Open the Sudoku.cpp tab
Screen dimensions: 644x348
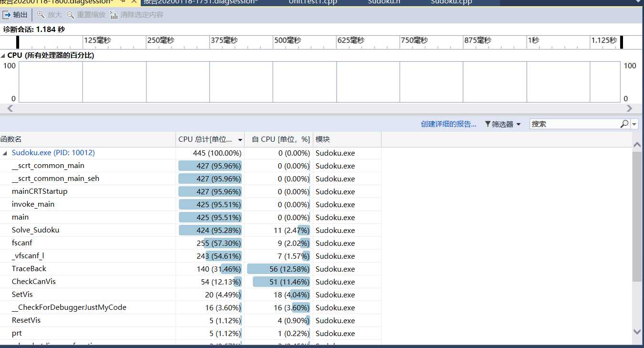pos(451,2)
